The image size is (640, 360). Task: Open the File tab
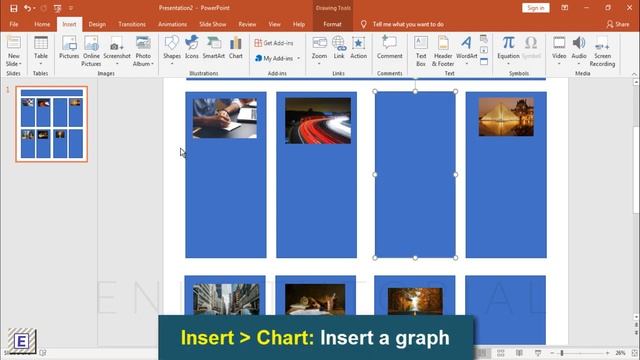pos(13,24)
